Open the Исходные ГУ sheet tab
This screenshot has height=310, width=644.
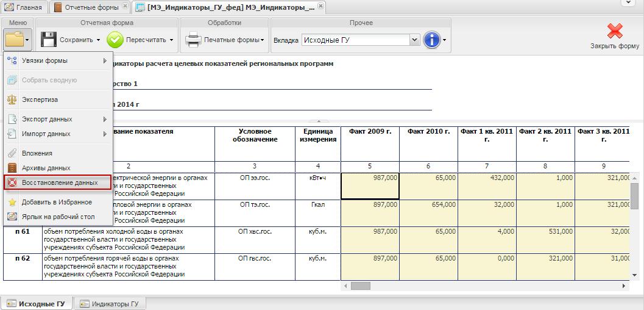(x=36, y=304)
